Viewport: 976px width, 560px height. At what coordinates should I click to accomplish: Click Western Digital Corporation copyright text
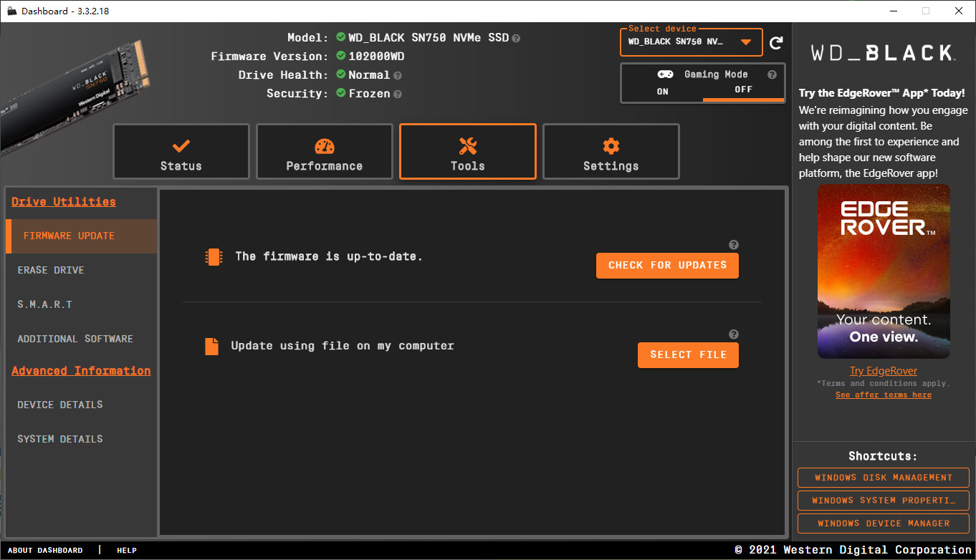[x=853, y=550]
